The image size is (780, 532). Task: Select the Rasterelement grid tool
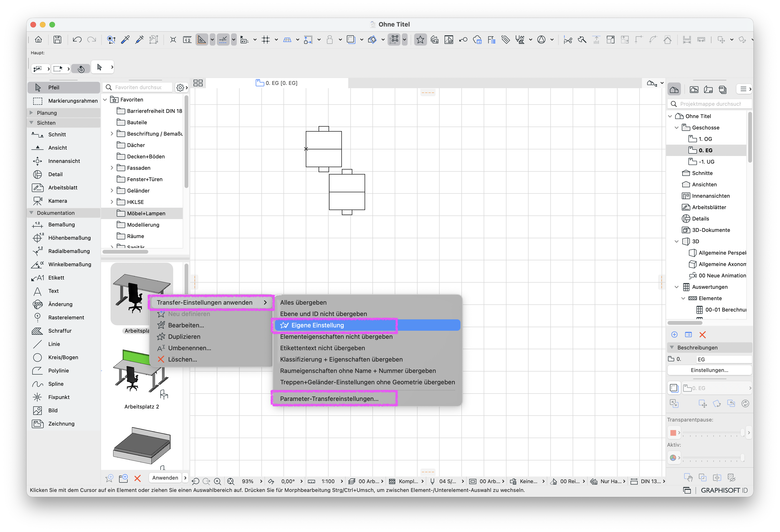click(64, 317)
